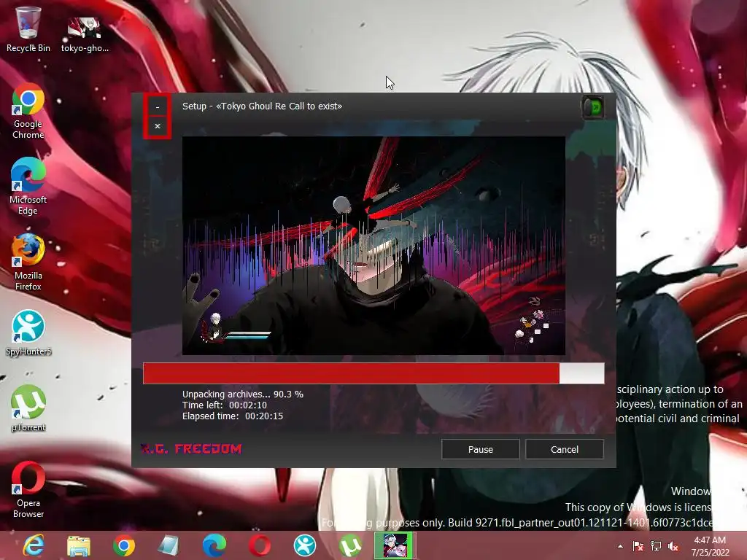Viewport: 747px width, 560px height.
Task: Cancel the Tokyo Ghoul installation
Action: (565, 449)
